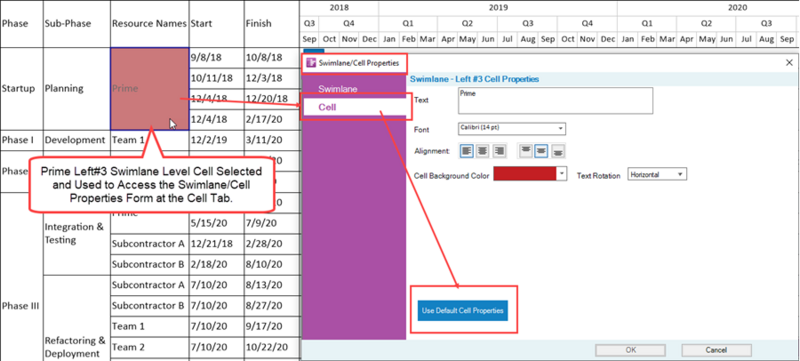Viewport: 800px width, 361px height.
Task: Click the 3/11/20 finish date cell
Action: coord(271,140)
